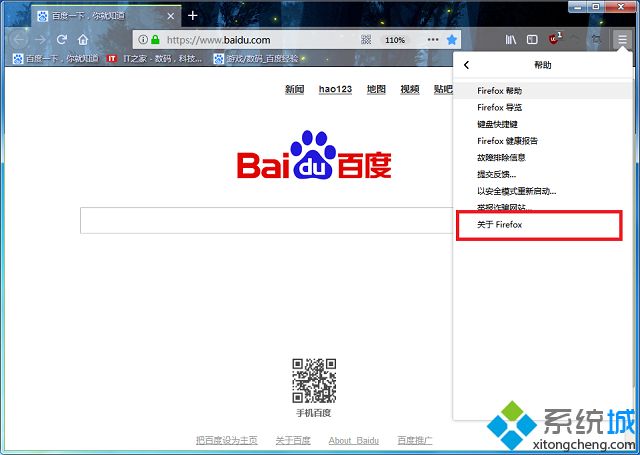Open the 新闻 link on Baidu
Image resolution: width=640 pixels, height=455 pixels.
295,89
